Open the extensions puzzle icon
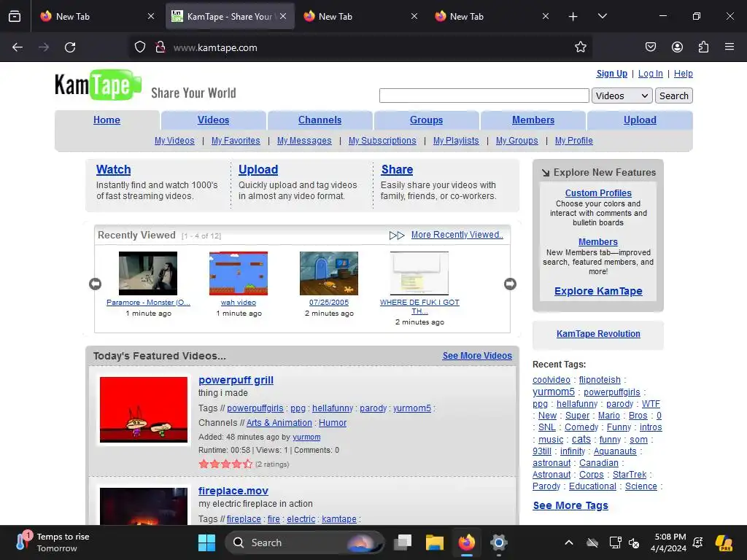The height and width of the screenshot is (560, 747). [703, 47]
